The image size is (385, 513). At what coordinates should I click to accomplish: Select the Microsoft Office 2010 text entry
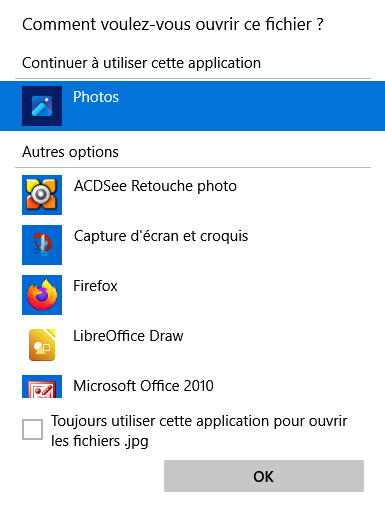coord(143,386)
